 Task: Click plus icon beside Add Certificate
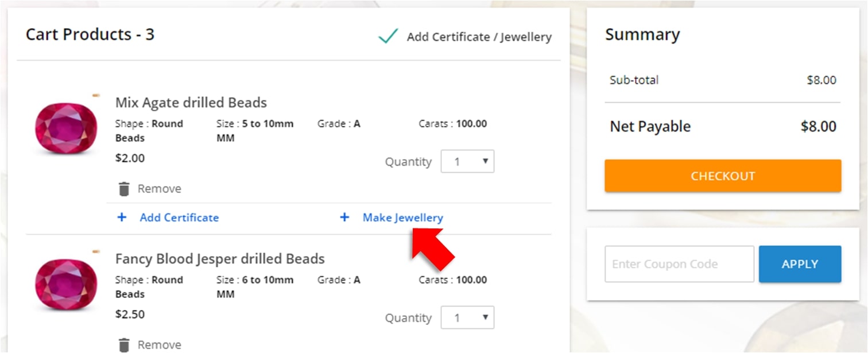[122, 218]
